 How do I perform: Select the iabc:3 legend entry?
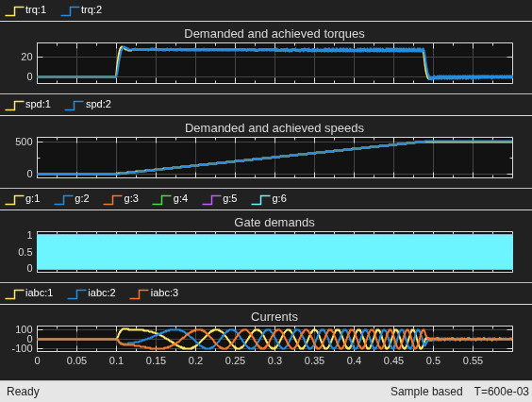pos(154,293)
